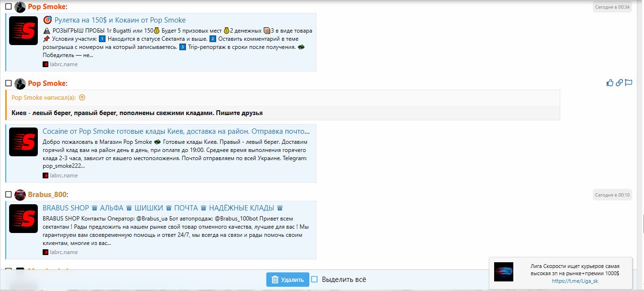Enable the Выделить всё checkbox

[315, 279]
